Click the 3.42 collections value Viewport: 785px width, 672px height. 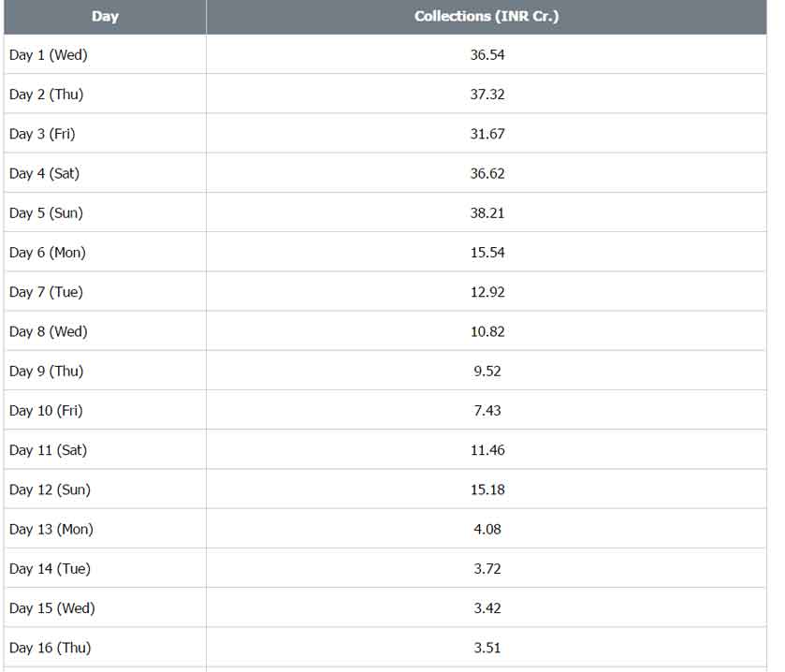pyautogui.click(x=487, y=608)
